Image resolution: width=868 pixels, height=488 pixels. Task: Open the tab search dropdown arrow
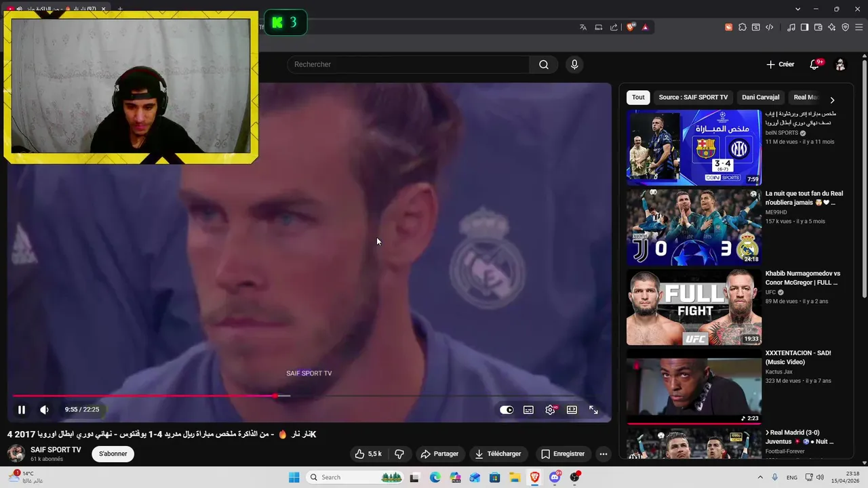pyautogui.click(x=798, y=9)
